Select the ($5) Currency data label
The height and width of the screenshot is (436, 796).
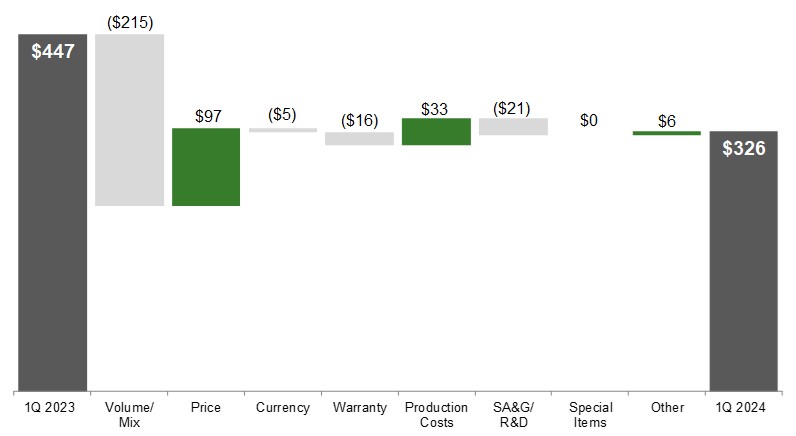point(282,114)
